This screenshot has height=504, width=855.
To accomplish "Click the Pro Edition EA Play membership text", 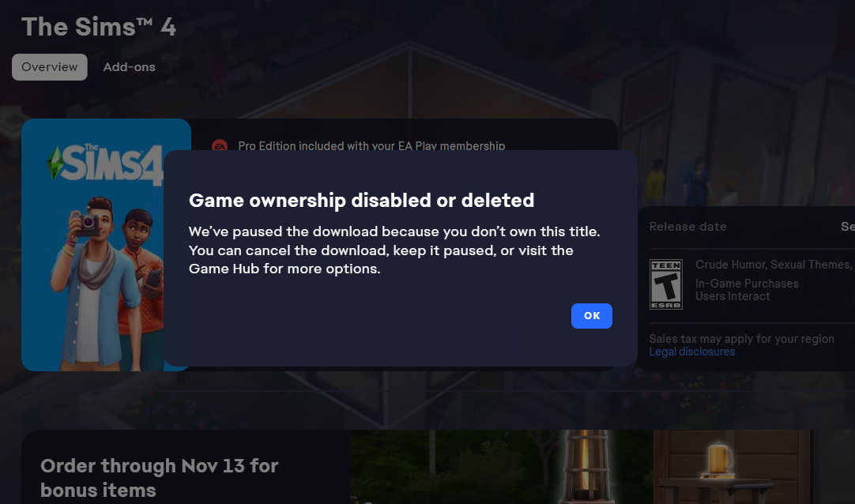I will click(371, 146).
